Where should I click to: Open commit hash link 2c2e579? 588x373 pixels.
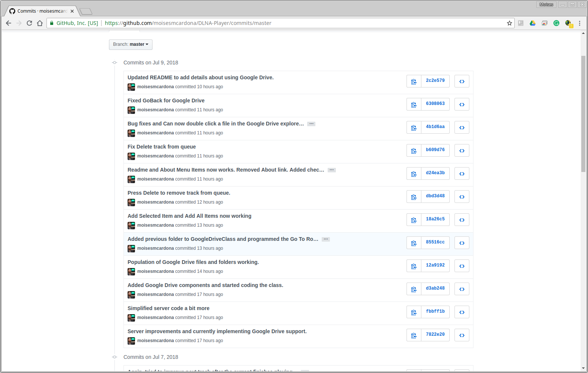click(x=435, y=81)
